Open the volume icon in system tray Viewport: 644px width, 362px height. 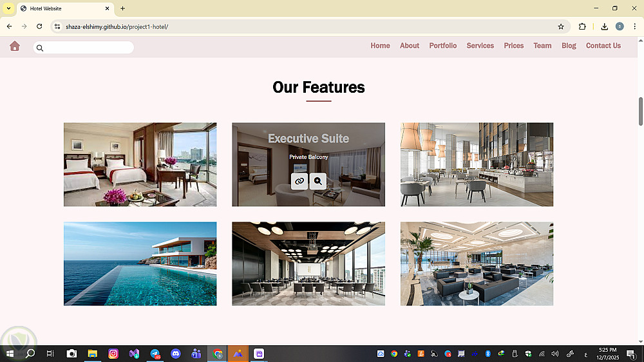click(555, 354)
